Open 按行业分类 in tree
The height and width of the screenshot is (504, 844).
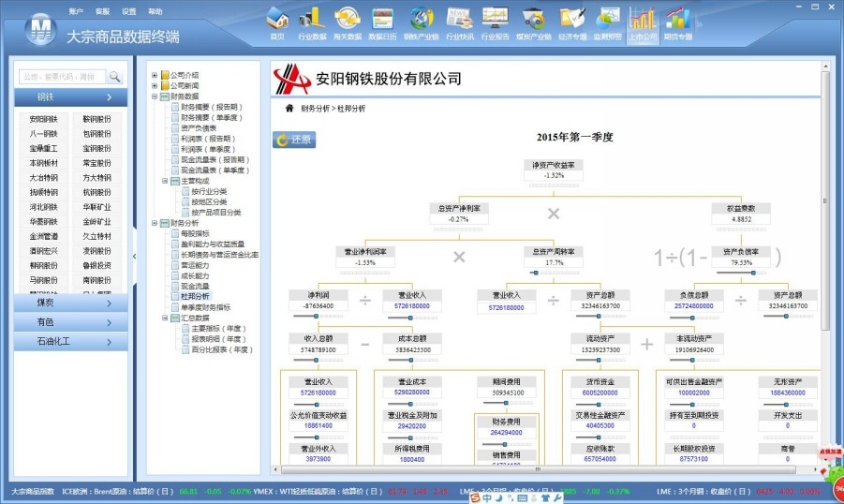pyautogui.click(x=209, y=192)
